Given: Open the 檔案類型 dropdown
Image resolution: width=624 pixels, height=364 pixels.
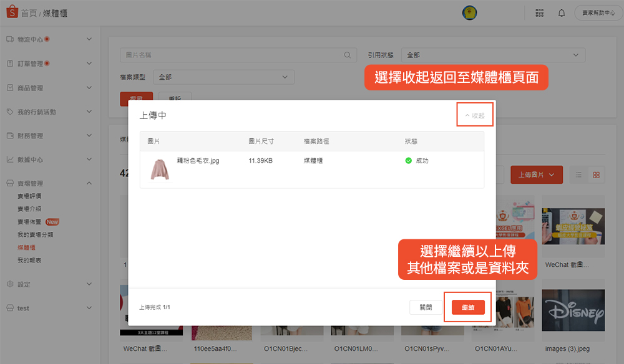Looking at the screenshot, I should coord(223,77).
